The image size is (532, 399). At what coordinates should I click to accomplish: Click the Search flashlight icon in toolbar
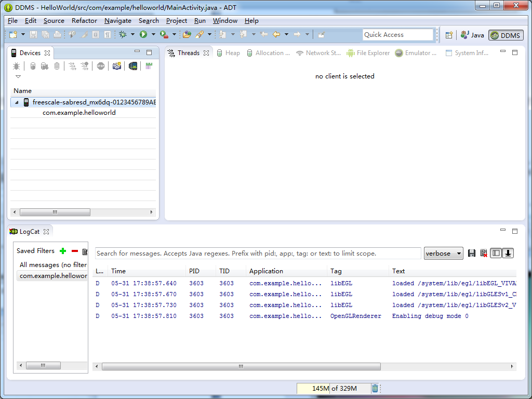tap(199, 35)
